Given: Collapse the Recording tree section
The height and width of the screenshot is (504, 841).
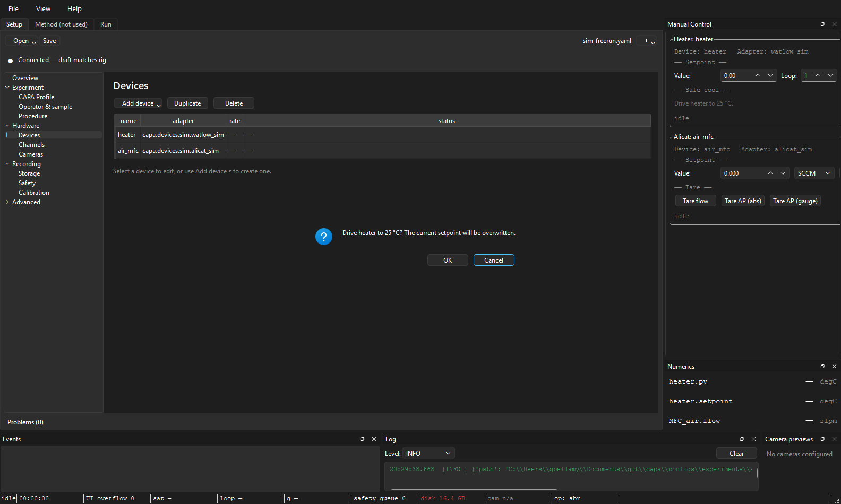Looking at the screenshot, I should pyautogui.click(x=7, y=164).
